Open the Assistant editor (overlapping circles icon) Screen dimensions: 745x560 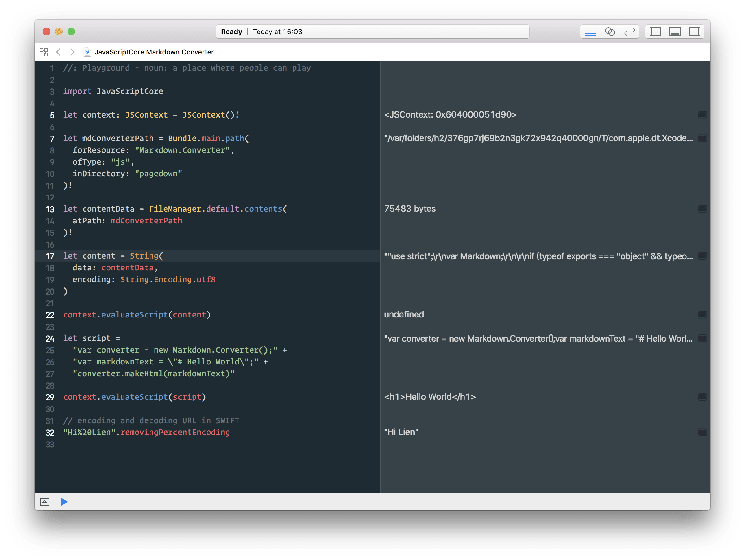(610, 31)
